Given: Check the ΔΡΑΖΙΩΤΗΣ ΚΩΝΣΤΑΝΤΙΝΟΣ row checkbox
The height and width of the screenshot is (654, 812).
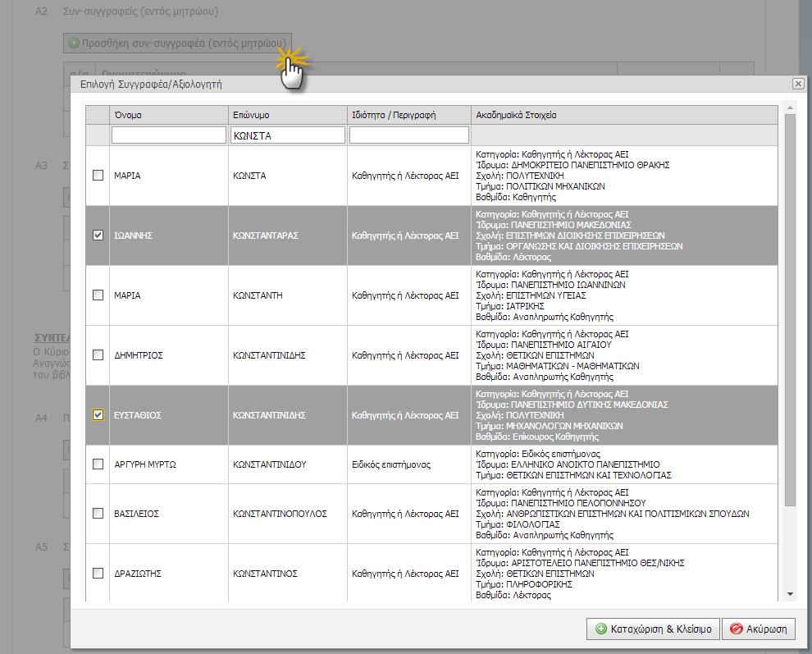Looking at the screenshot, I should pyautogui.click(x=98, y=573).
